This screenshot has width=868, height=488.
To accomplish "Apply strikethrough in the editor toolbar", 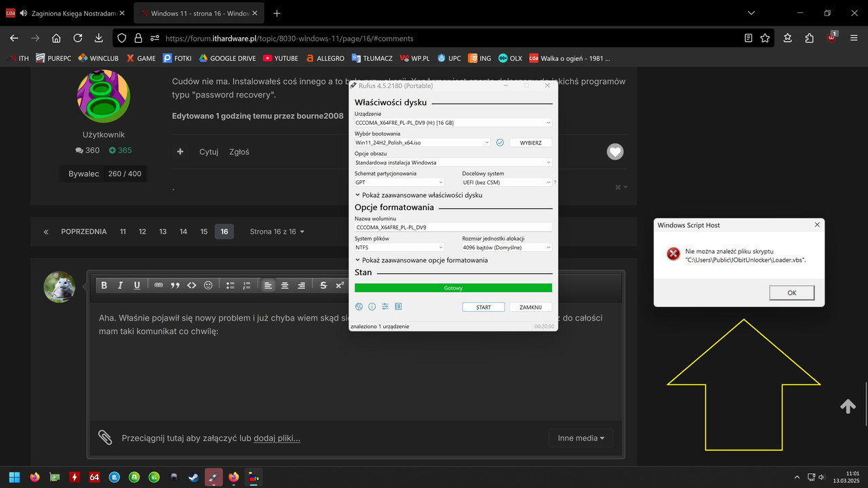I will click(323, 285).
